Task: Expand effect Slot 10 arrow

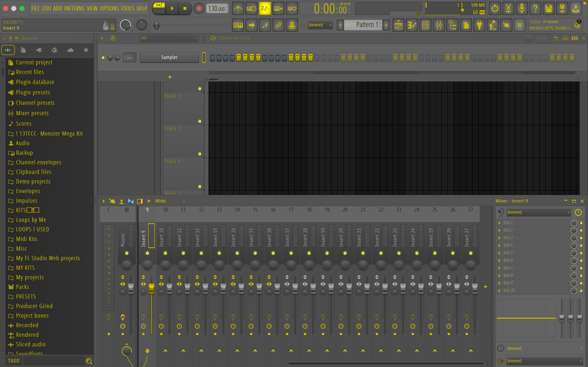Action: pyautogui.click(x=499, y=291)
